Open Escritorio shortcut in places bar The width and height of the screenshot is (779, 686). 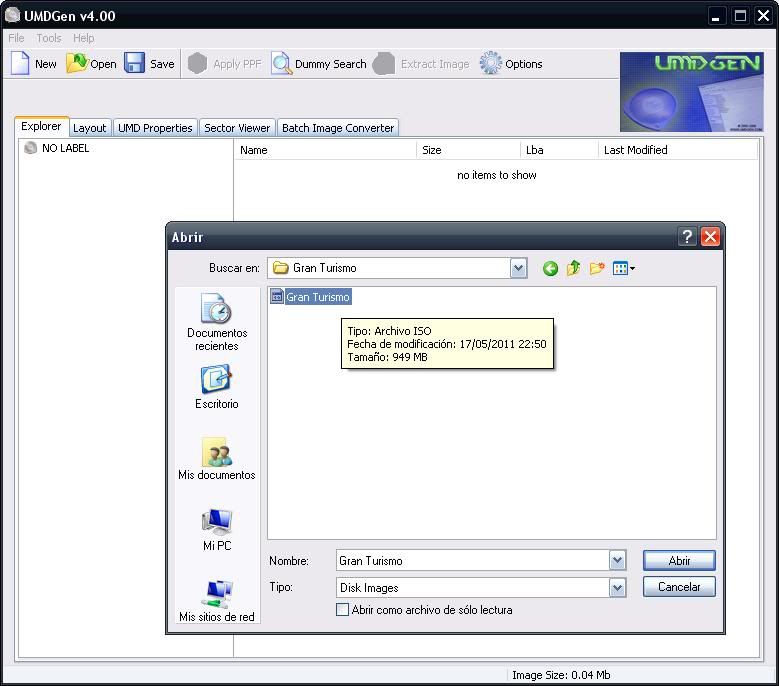coord(217,387)
